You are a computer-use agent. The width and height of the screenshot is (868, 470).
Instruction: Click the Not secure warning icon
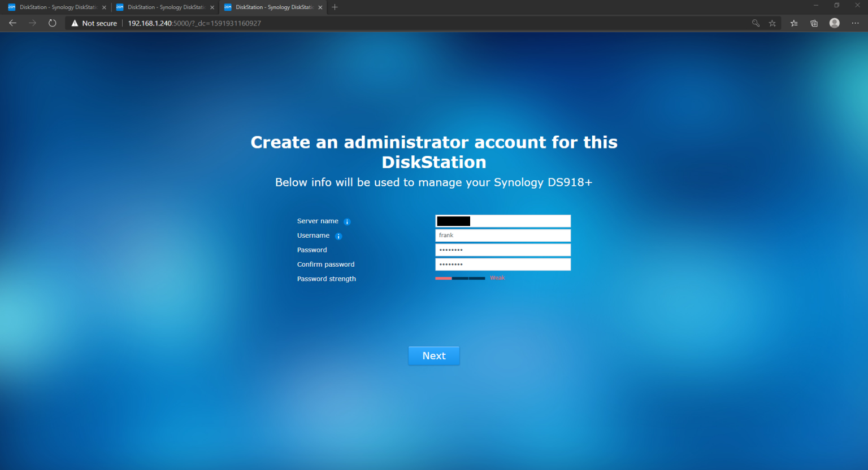click(x=75, y=23)
